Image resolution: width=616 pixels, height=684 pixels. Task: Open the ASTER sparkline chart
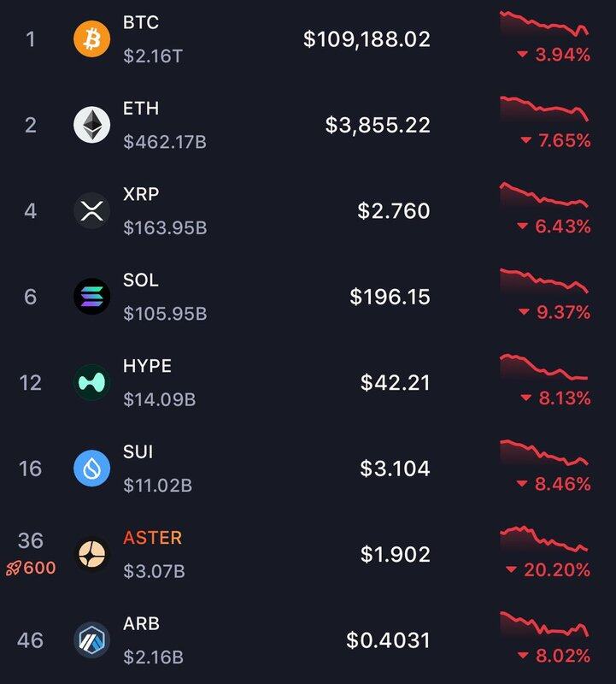pyautogui.click(x=544, y=540)
